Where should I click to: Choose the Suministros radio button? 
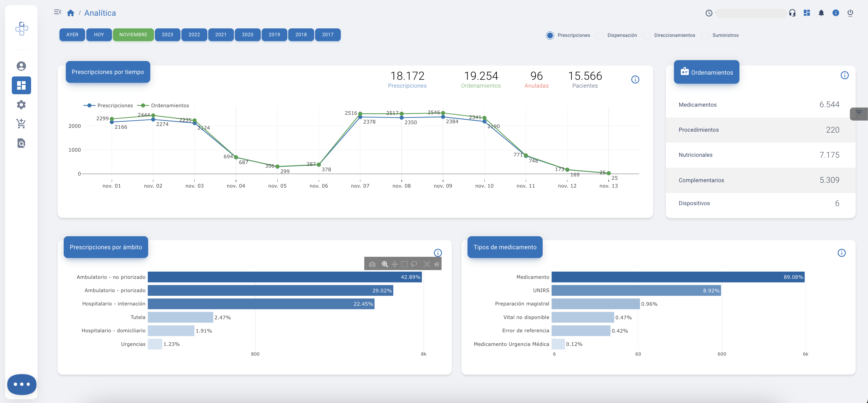coord(705,35)
